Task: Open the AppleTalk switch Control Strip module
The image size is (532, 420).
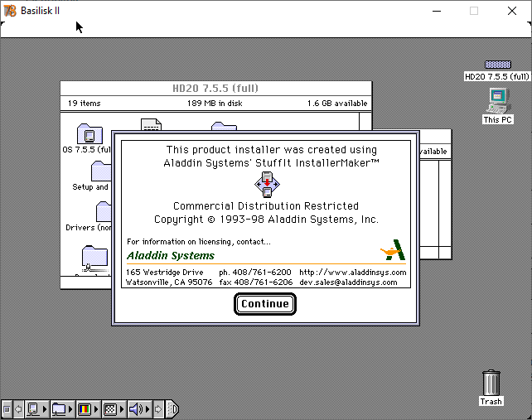Action: pos(33,409)
